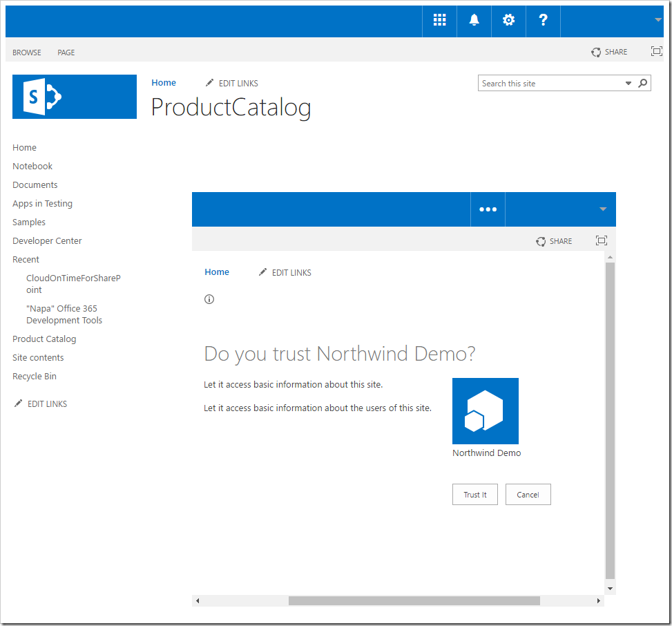Switch to the BROWSE ribbon tab
This screenshot has width=672, height=626.
26,53
